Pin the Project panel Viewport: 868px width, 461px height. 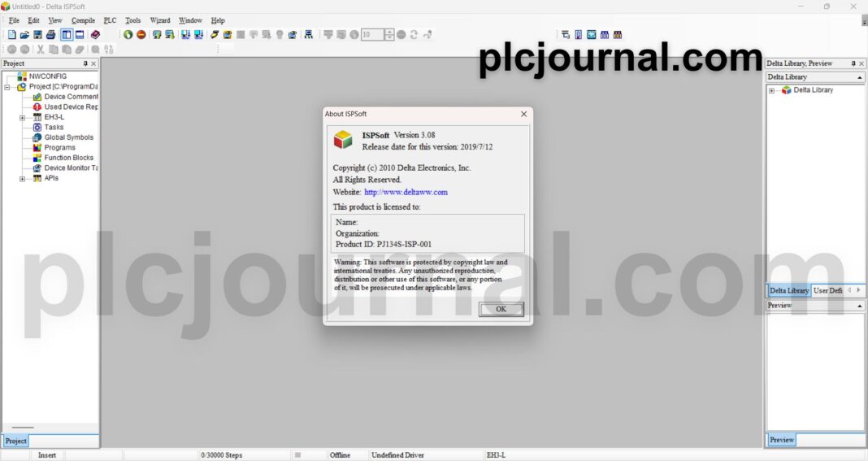click(85, 63)
